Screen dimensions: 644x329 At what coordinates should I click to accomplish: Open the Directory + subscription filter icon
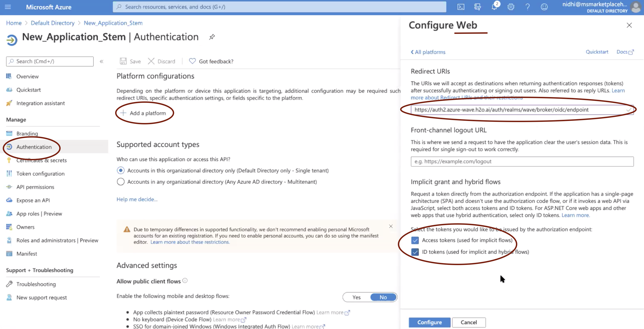[477, 7]
